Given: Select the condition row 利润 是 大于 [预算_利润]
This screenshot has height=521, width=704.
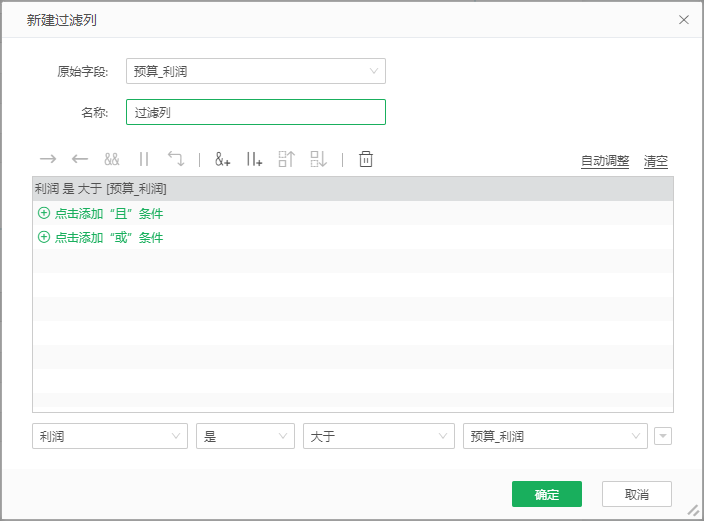Looking at the screenshot, I should [x=353, y=189].
